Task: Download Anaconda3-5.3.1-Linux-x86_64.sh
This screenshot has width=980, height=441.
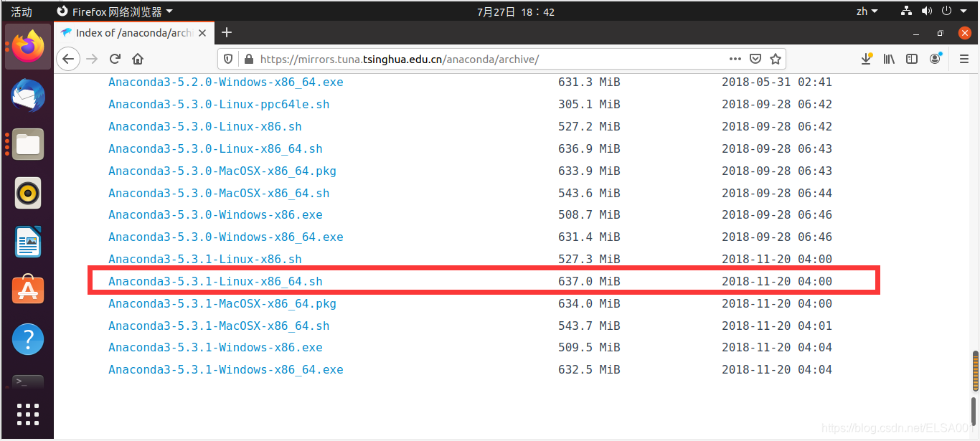Action: 215,282
